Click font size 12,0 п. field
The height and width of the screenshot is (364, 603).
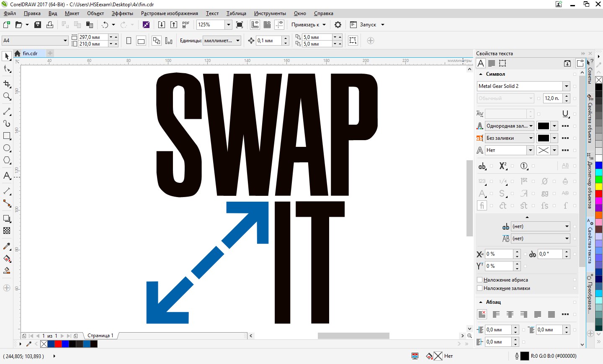(x=553, y=98)
